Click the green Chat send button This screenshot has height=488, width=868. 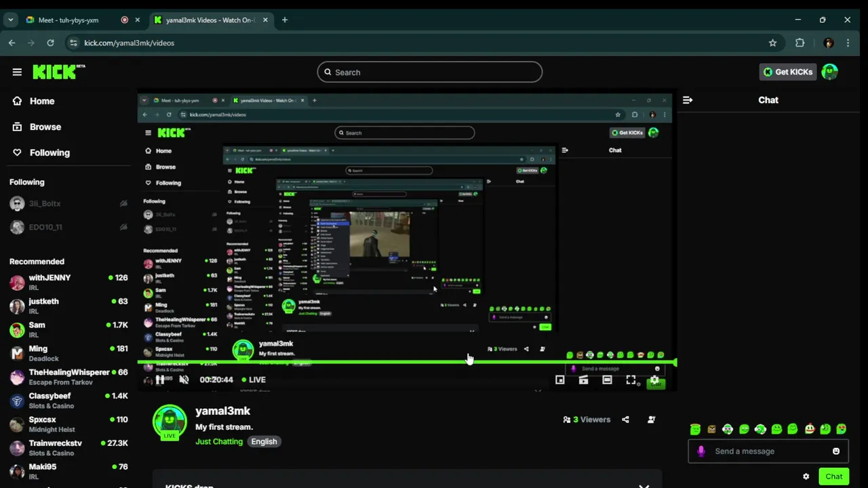click(x=833, y=476)
